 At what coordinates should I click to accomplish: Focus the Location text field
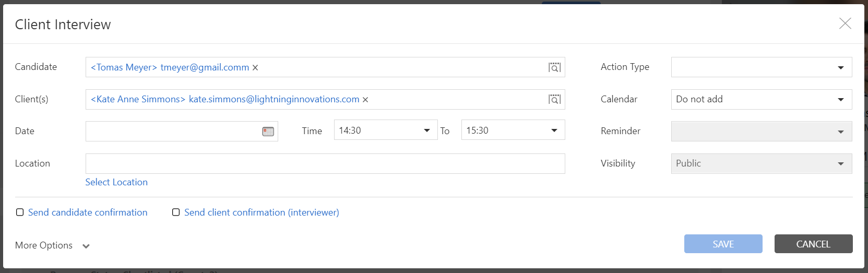[x=325, y=163]
